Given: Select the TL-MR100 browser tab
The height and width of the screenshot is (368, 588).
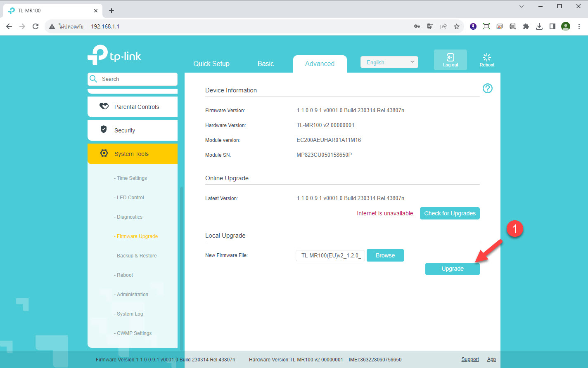Looking at the screenshot, I should pos(53,11).
